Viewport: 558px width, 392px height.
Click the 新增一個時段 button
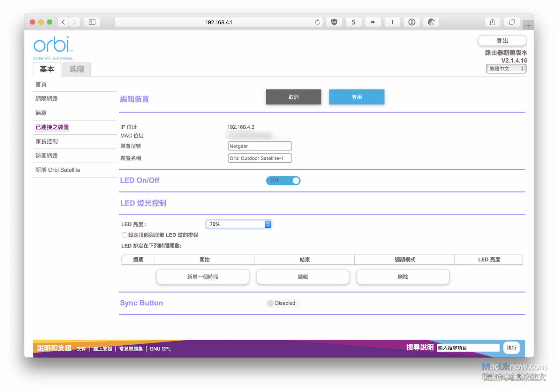(x=203, y=277)
